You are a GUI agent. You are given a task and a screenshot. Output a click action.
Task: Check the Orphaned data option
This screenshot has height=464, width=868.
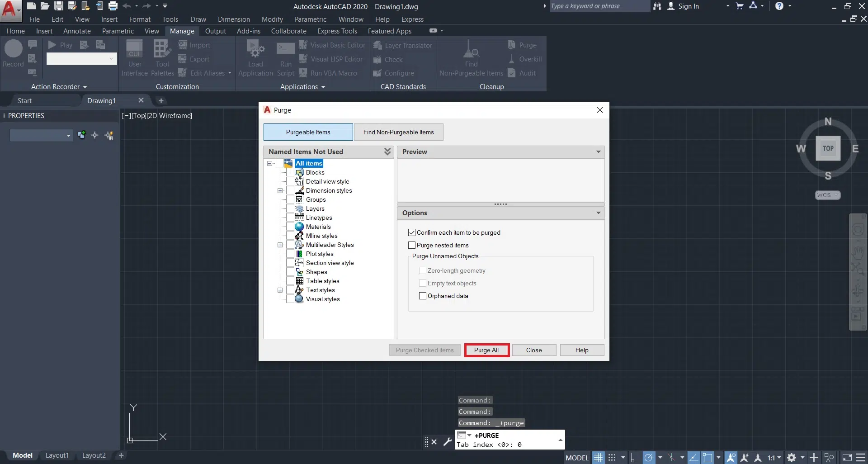[x=423, y=296]
